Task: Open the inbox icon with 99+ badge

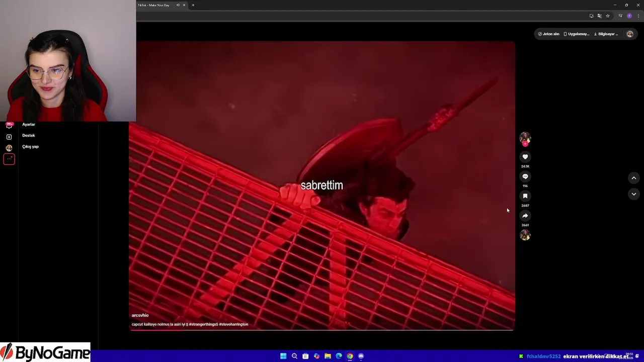Action: pyautogui.click(x=9, y=125)
